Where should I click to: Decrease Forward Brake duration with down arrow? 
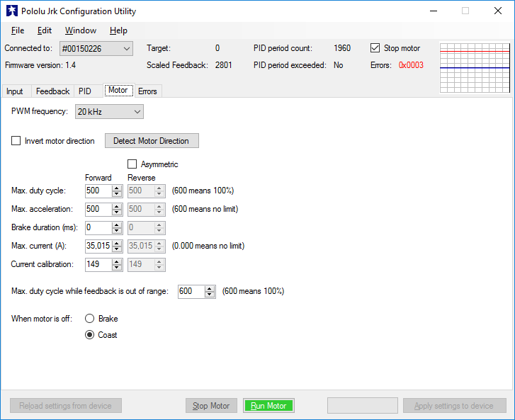tap(117, 230)
